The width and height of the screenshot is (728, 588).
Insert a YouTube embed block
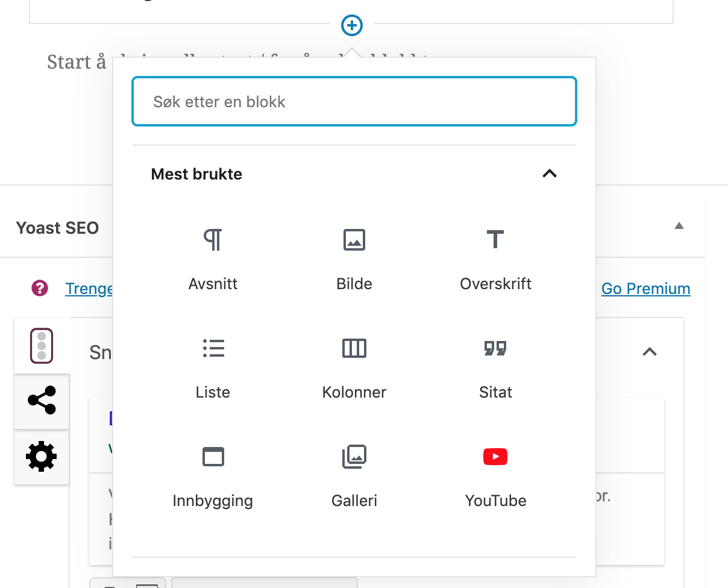pyautogui.click(x=495, y=476)
